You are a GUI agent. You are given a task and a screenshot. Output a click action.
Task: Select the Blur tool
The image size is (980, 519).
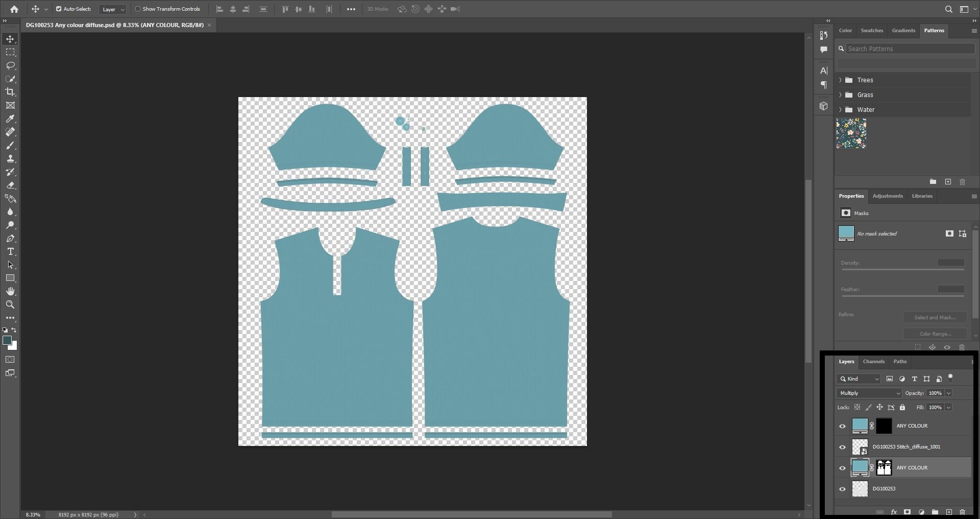(10, 211)
